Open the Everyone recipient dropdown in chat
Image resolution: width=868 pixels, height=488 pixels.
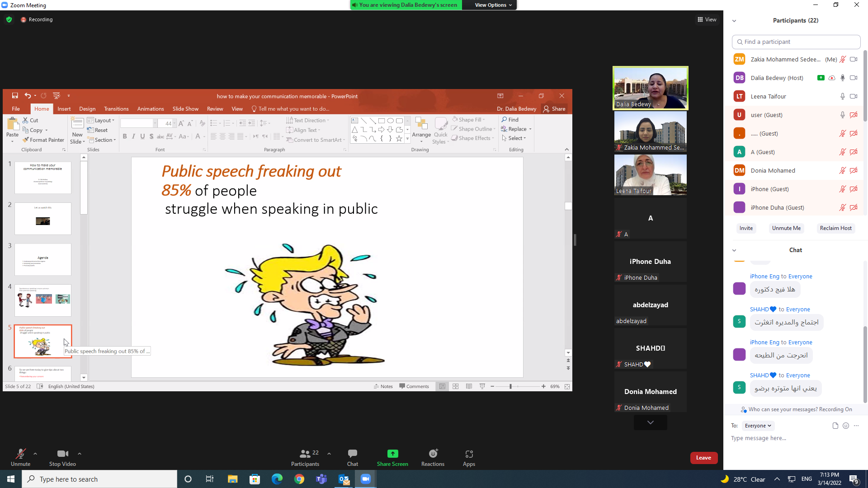pos(758,426)
